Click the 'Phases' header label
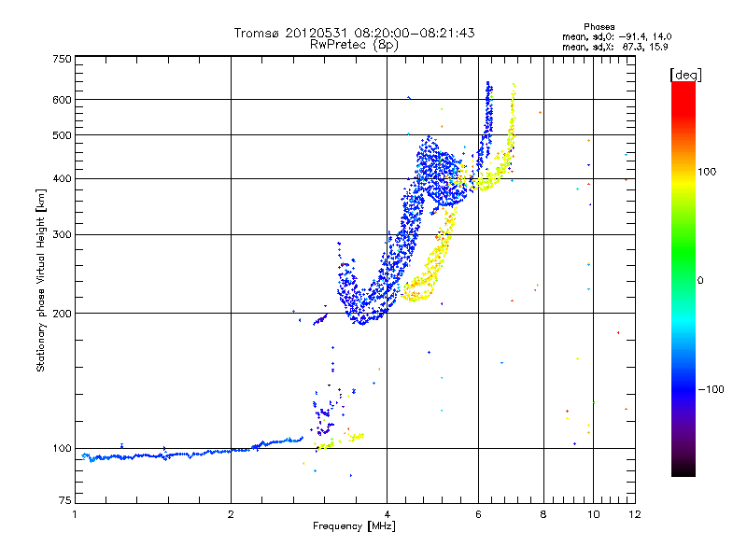The width and height of the screenshot is (747, 560). pos(599,27)
